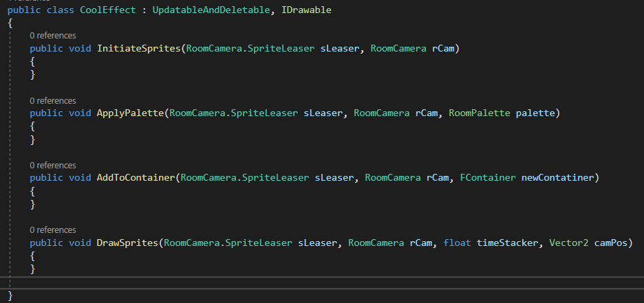Place cursor on AddToContainer method name
The image size is (644, 303).
(136, 178)
